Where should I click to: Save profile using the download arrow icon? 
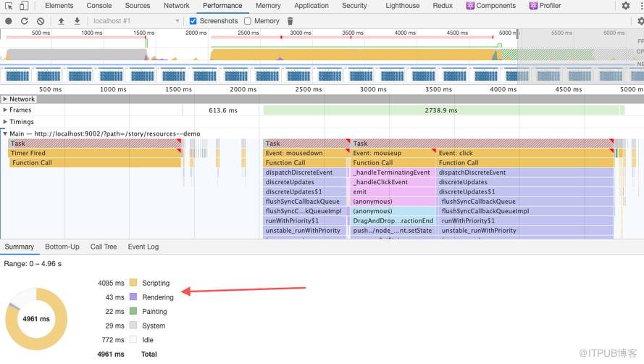[77, 21]
